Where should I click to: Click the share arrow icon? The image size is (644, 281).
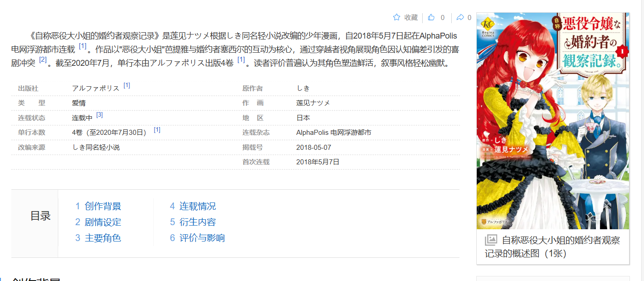click(x=460, y=17)
